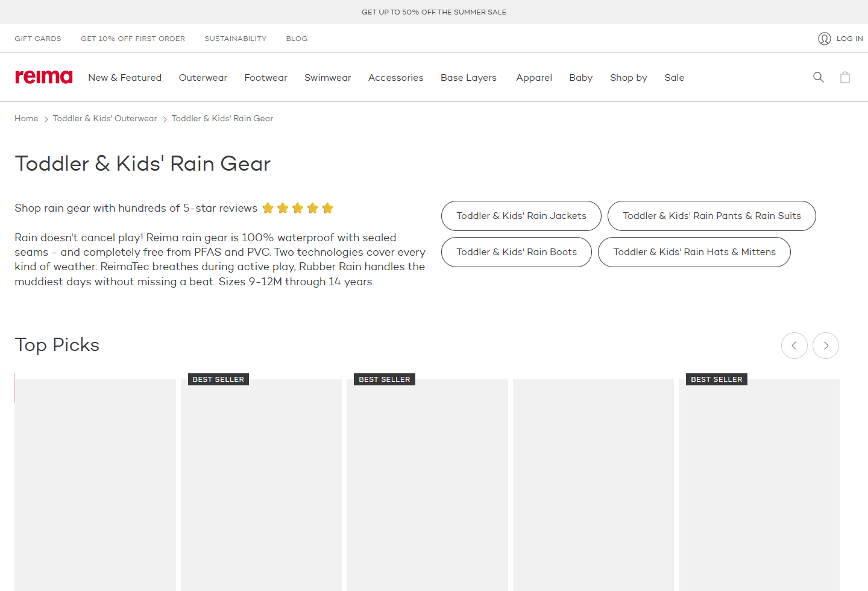Image resolution: width=868 pixels, height=591 pixels.
Task: Open fourth Top Picks product card without badge
Action: pyautogui.click(x=593, y=485)
